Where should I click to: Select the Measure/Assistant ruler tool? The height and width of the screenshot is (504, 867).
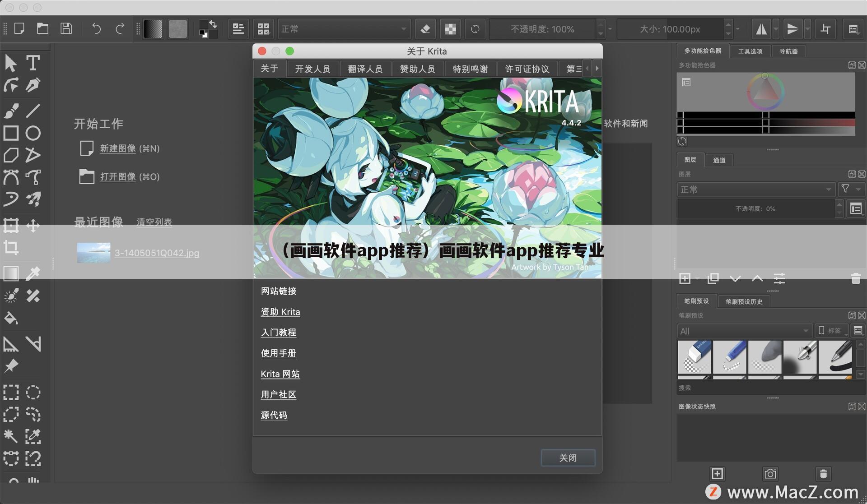pyautogui.click(x=11, y=344)
